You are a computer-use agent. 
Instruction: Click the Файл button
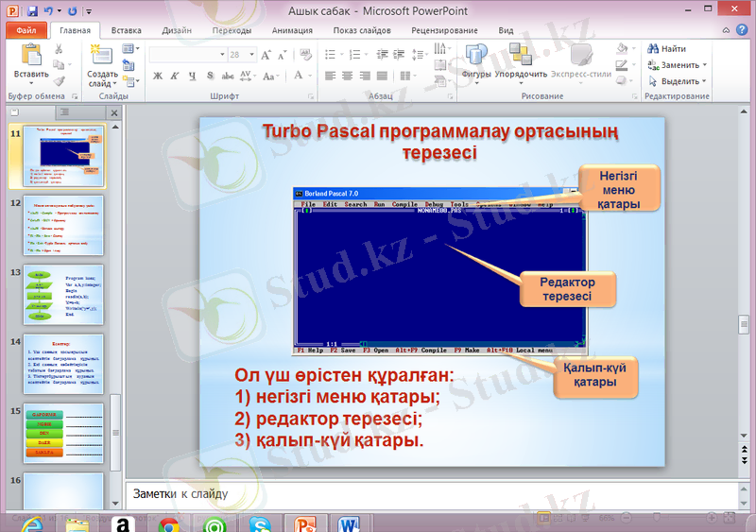pyautogui.click(x=26, y=30)
